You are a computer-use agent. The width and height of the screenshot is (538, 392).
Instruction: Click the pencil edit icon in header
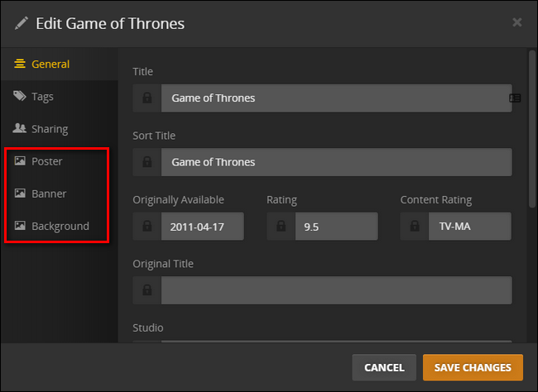pyautogui.click(x=22, y=23)
